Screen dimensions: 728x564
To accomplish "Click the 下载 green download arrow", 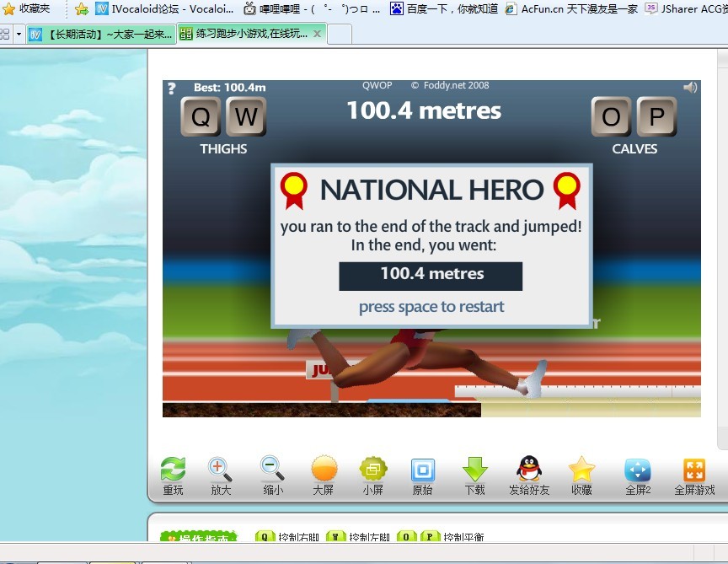I will click(475, 470).
